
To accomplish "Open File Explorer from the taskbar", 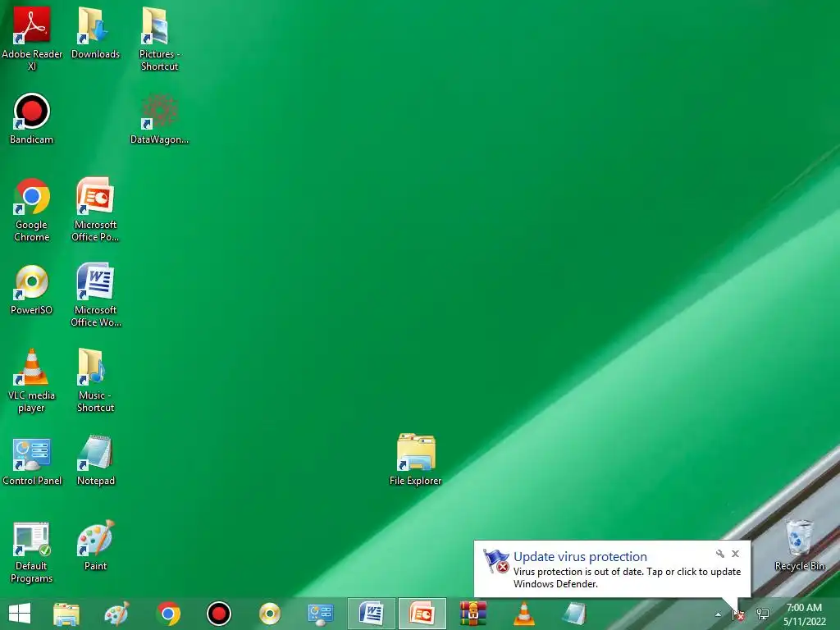I will [66, 614].
